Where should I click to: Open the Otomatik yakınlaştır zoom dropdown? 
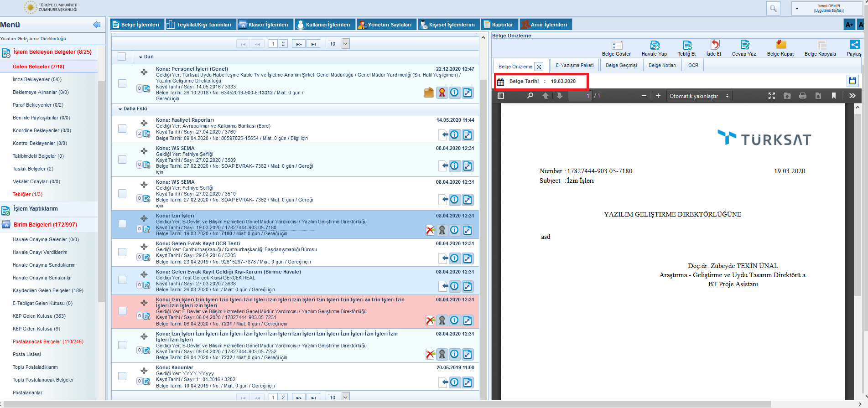(x=699, y=96)
